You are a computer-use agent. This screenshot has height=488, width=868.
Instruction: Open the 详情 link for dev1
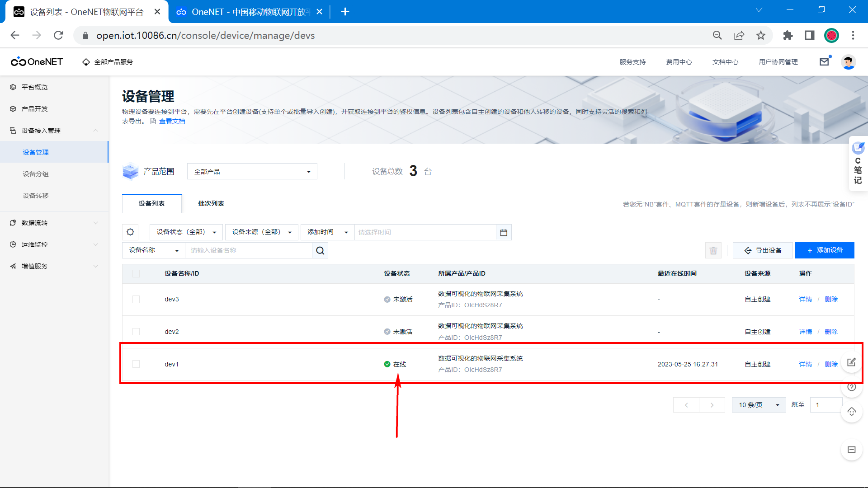click(x=805, y=364)
